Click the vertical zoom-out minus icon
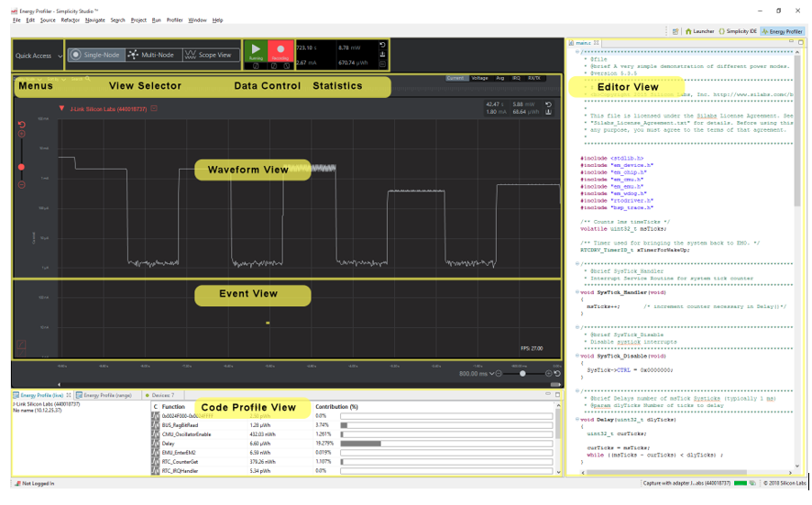812x505 pixels. [x=21, y=185]
